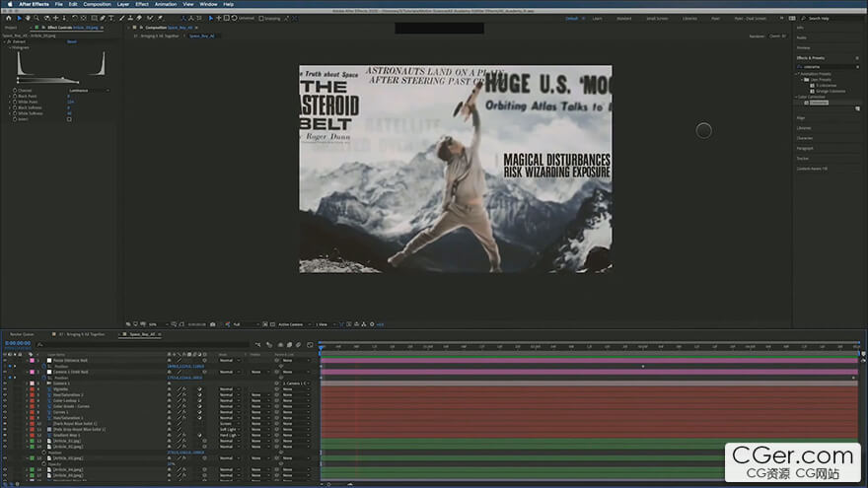Expand the Vignette layer properties
Viewport: 868px width, 488px height.
click(x=27, y=389)
